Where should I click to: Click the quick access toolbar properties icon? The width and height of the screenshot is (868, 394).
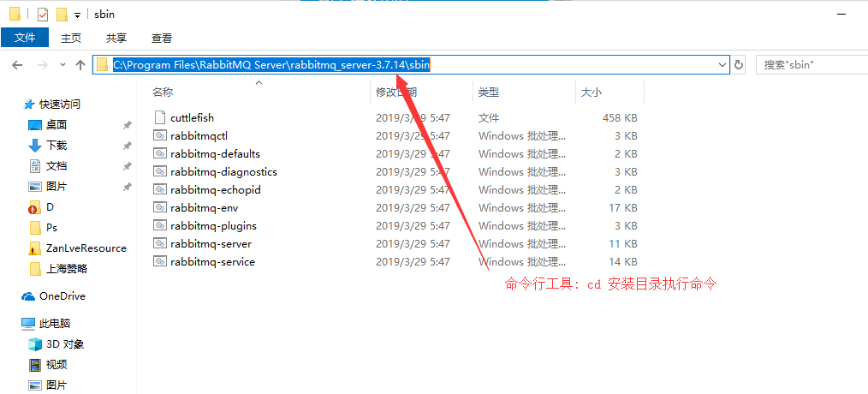pos(43,15)
